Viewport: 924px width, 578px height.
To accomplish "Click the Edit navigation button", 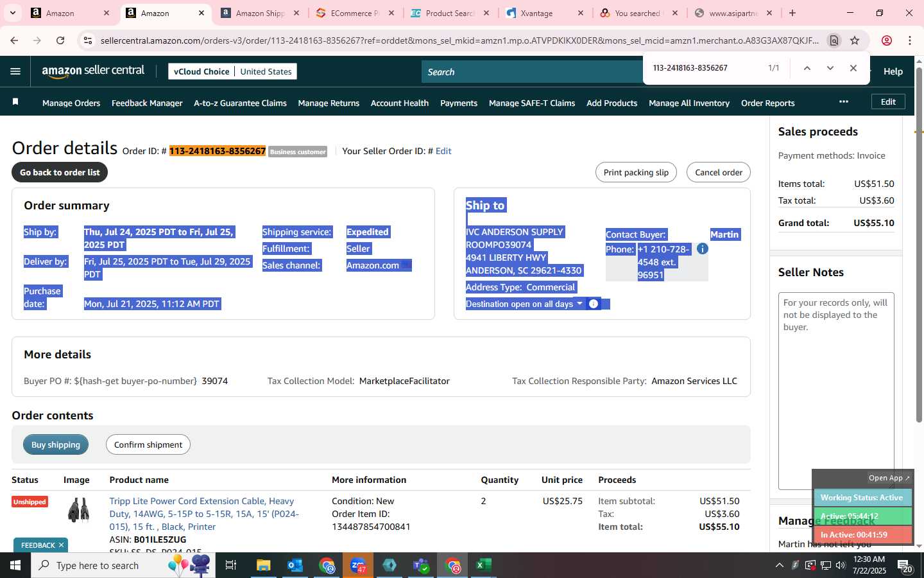I will tap(888, 101).
